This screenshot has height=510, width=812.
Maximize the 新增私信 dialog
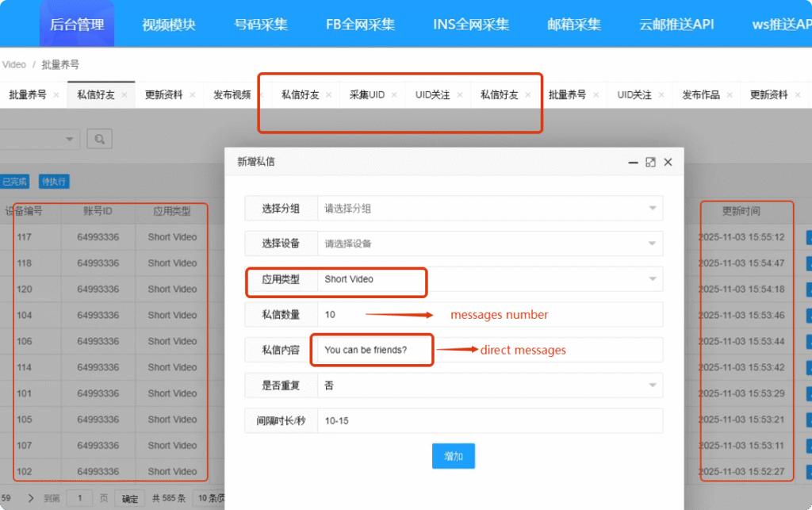click(650, 162)
